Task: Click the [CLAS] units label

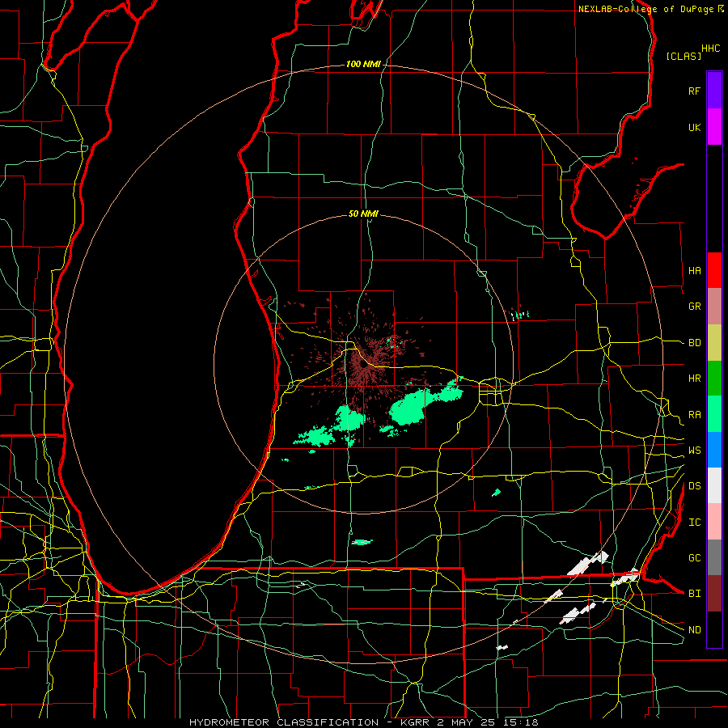Action: click(684, 56)
